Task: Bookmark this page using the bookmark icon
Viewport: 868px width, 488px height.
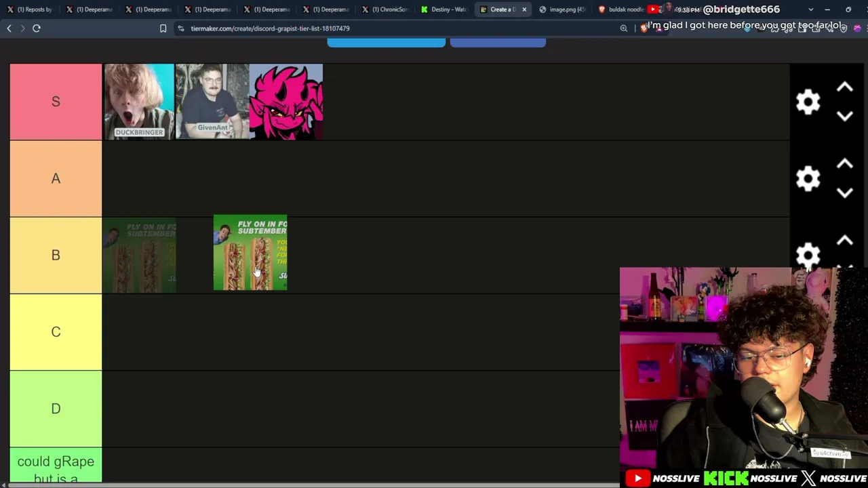Action: 163,28
